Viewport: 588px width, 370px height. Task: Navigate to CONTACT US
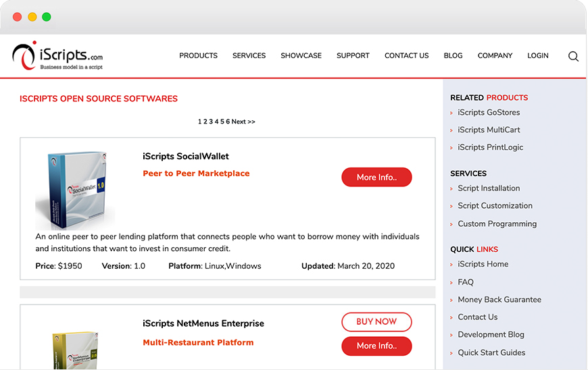tap(406, 56)
